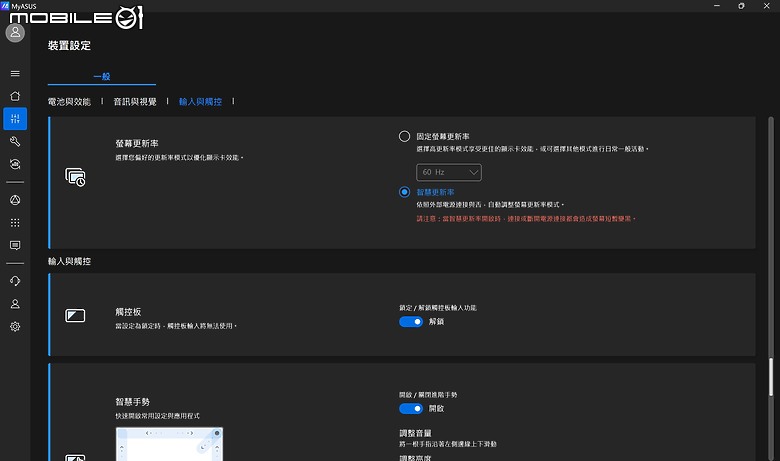The width and height of the screenshot is (780, 461).
Task: Open the chat feedback sidebar icon
Action: pyautogui.click(x=15, y=245)
